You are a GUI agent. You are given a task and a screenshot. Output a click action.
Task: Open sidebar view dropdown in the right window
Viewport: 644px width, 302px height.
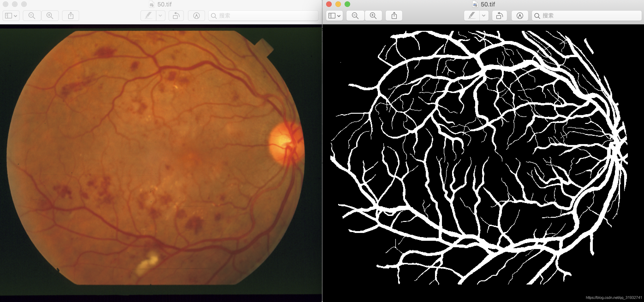pyautogui.click(x=334, y=16)
